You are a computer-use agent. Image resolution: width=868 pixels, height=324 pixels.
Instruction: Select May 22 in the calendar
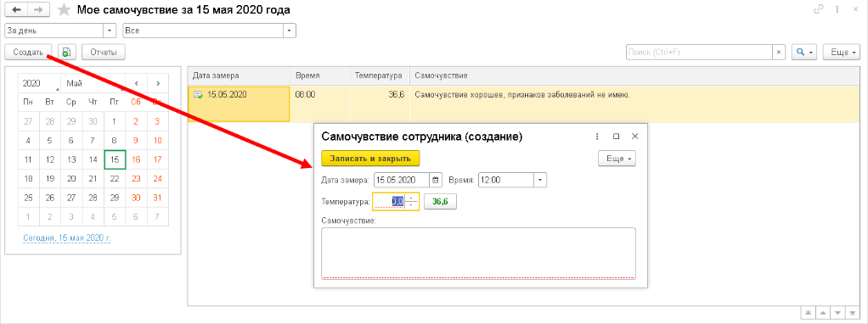115,179
